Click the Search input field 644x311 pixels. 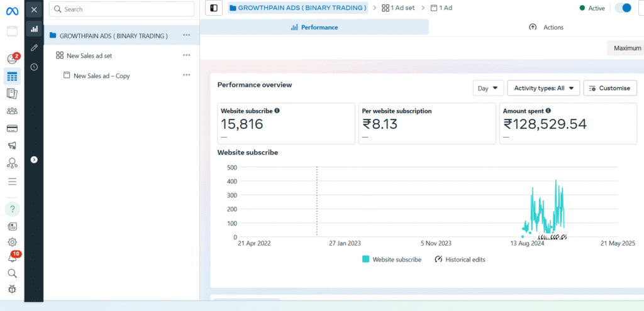point(122,9)
